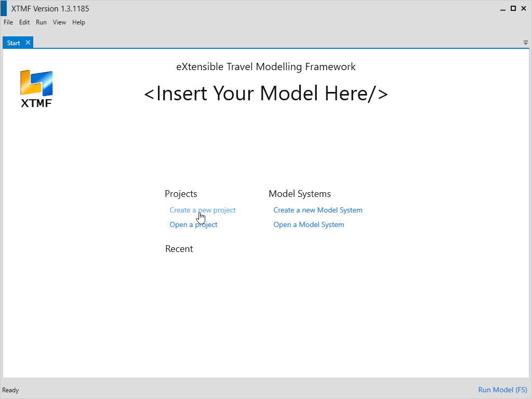
Task: Select the Open a project link
Action: (193, 225)
